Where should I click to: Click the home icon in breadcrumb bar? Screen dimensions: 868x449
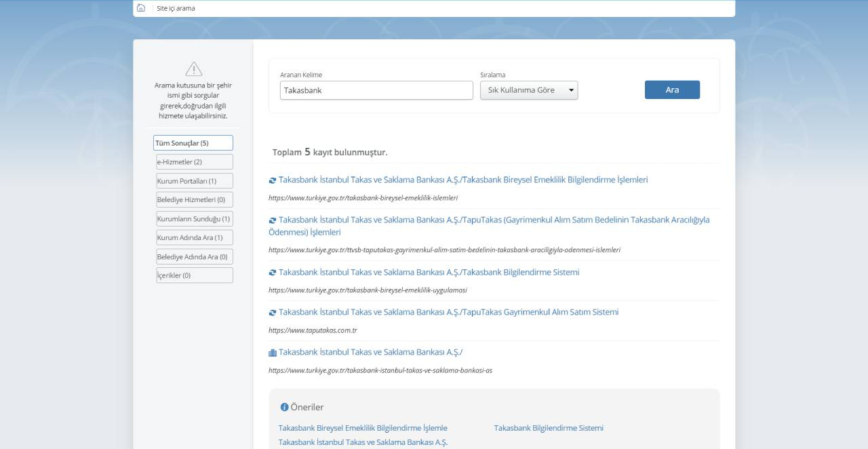[x=141, y=8]
